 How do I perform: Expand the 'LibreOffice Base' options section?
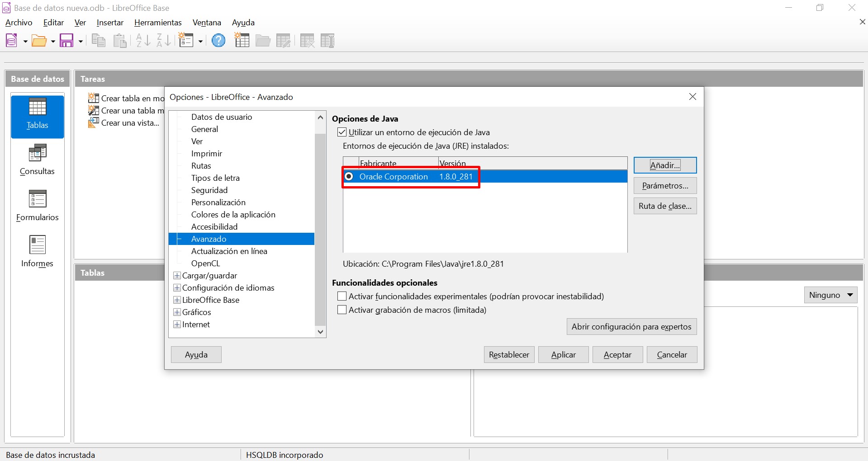pyautogui.click(x=177, y=300)
